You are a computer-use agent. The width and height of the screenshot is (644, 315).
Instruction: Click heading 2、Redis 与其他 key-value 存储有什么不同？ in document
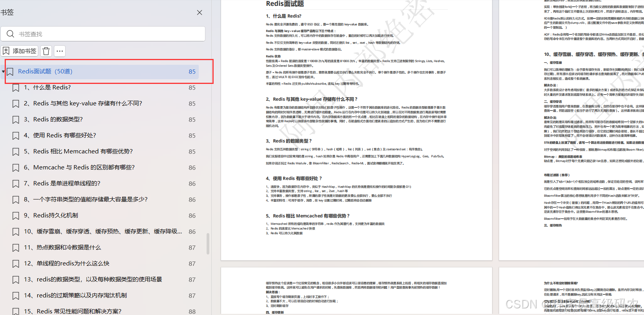click(x=312, y=99)
